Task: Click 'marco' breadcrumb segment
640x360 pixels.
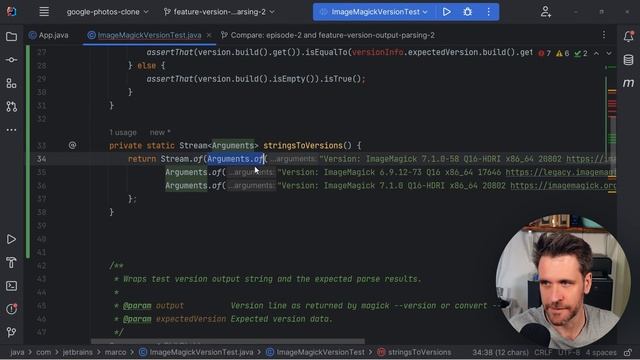Action: pyautogui.click(x=115, y=352)
